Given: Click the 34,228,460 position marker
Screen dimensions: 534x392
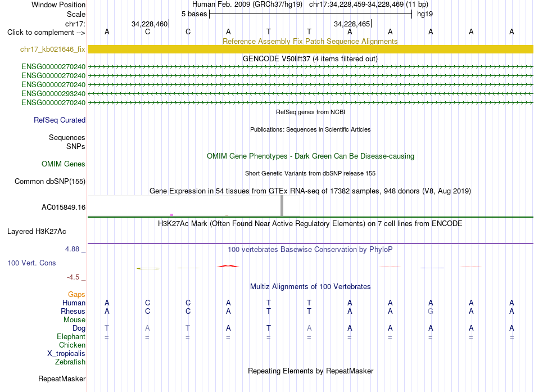Looking at the screenshot, I should (150, 24).
